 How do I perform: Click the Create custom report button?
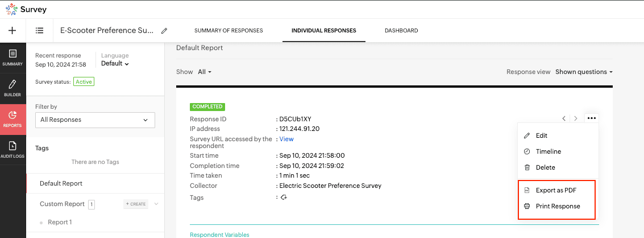pyautogui.click(x=135, y=204)
